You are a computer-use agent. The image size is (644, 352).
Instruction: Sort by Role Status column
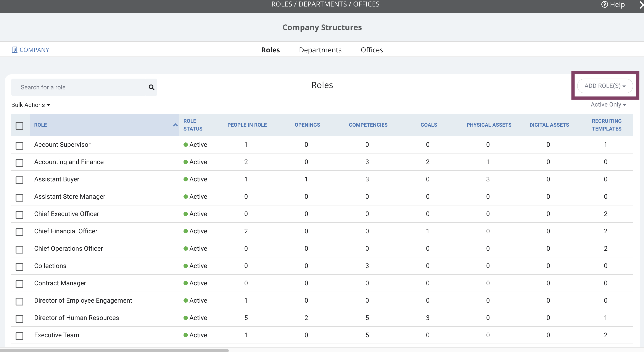coord(193,125)
